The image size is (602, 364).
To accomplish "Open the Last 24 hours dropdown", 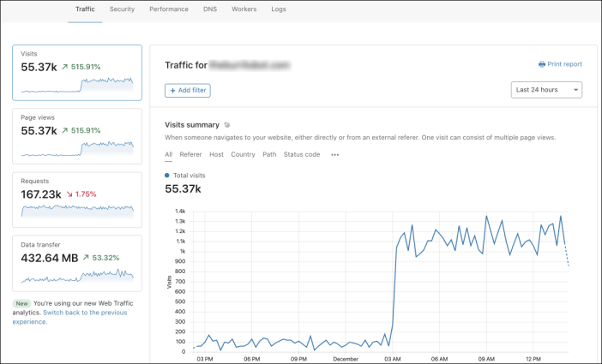I will 546,90.
